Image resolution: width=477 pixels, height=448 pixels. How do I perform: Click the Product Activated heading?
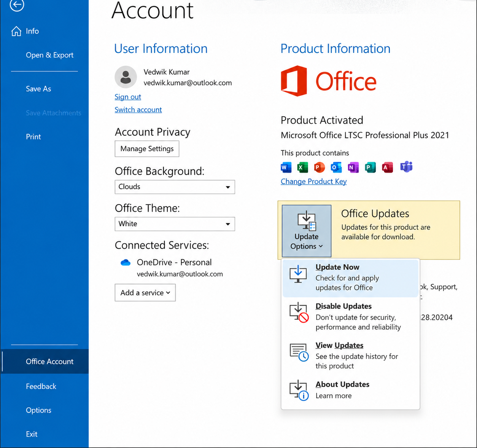click(322, 120)
